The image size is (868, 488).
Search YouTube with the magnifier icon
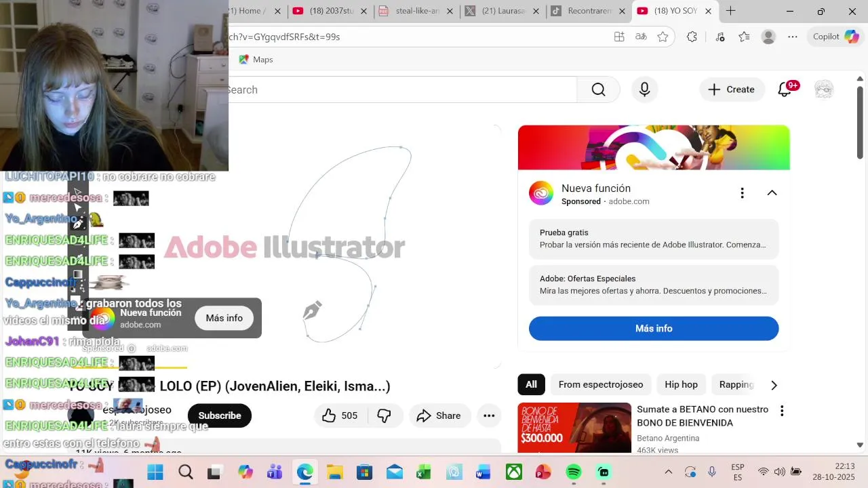pos(598,89)
